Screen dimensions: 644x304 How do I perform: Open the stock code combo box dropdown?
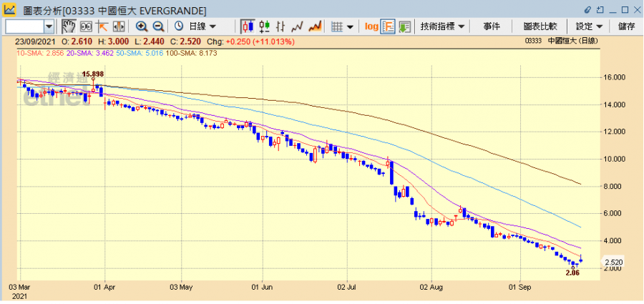(49, 26)
